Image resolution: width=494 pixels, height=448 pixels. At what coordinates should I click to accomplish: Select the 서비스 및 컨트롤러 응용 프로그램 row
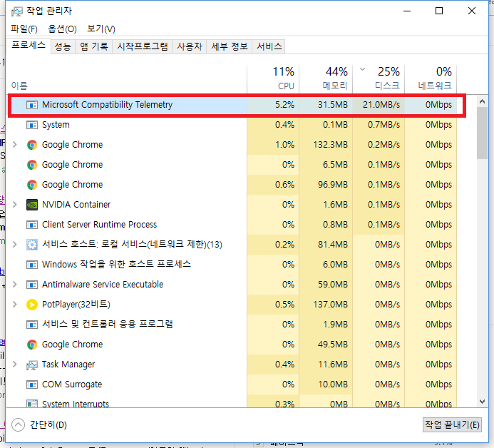click(x=232, y=325)
